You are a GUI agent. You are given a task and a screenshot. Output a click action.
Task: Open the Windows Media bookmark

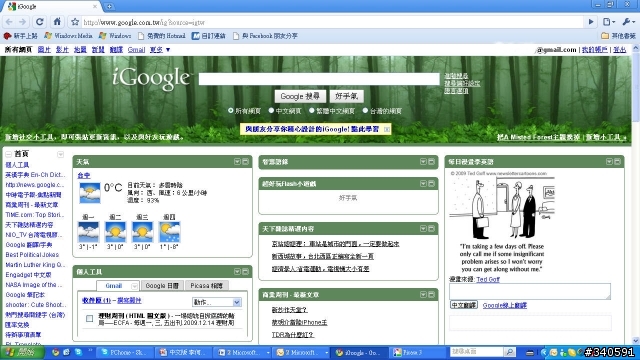click(69, 36)
